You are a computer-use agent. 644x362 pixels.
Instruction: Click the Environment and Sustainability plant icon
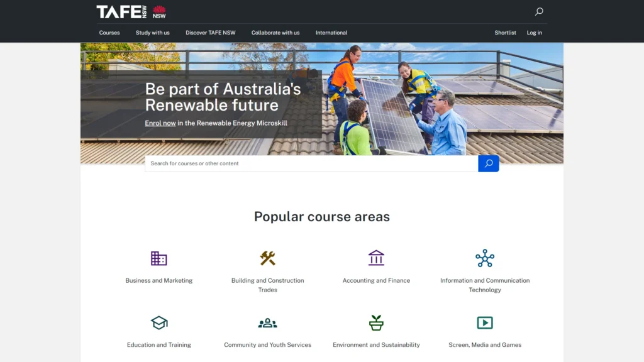(376, 322)
